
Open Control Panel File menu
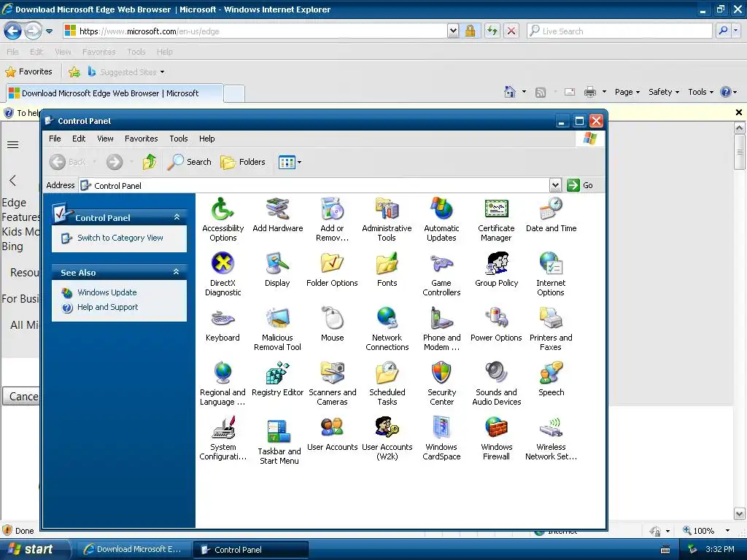click(55, 139)
